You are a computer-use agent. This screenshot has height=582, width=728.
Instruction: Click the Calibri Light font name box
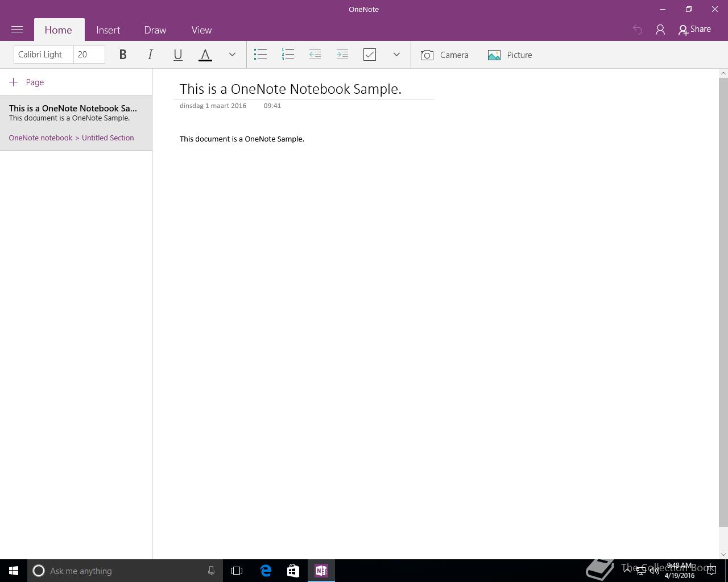click(44, 55)
